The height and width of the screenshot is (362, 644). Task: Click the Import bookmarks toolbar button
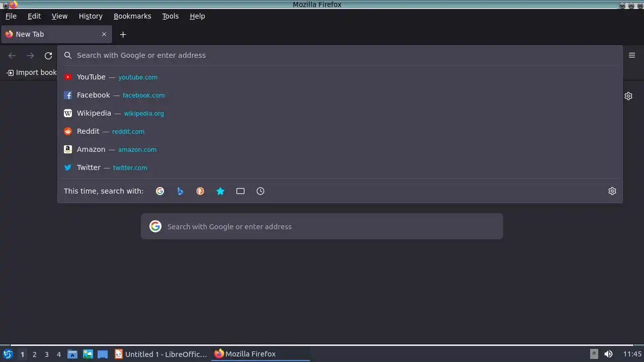[31, 72]
